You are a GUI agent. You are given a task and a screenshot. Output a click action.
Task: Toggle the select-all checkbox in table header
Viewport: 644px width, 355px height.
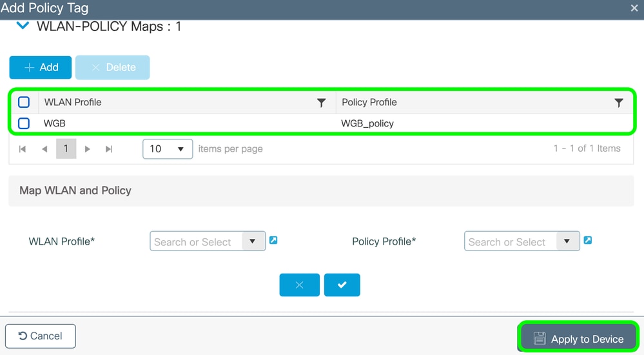pos(24,102)
